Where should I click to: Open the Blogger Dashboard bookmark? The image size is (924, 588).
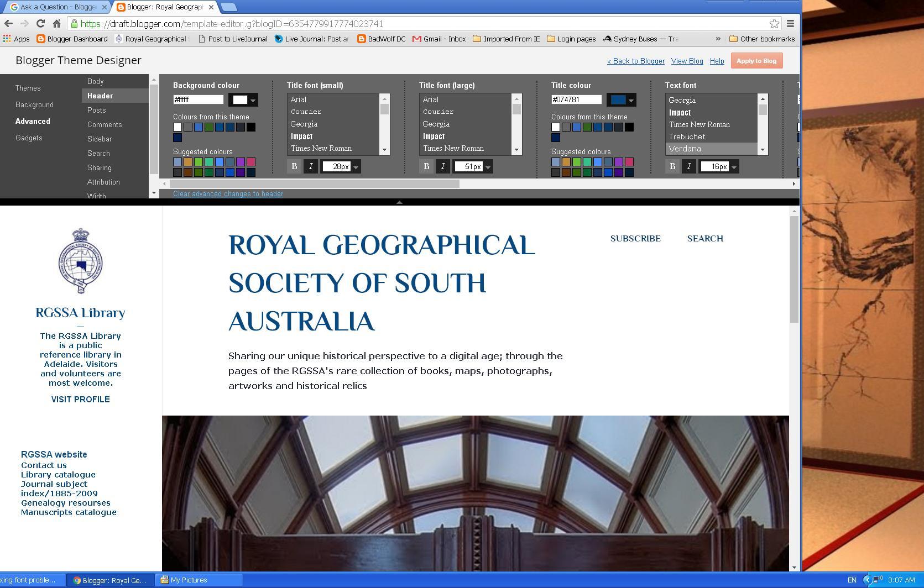coord(72,39)
